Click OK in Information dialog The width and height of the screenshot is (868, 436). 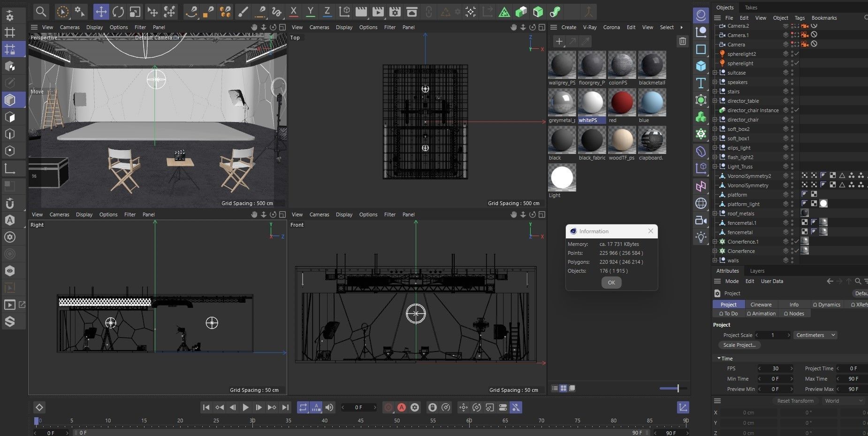coord(611,283)
